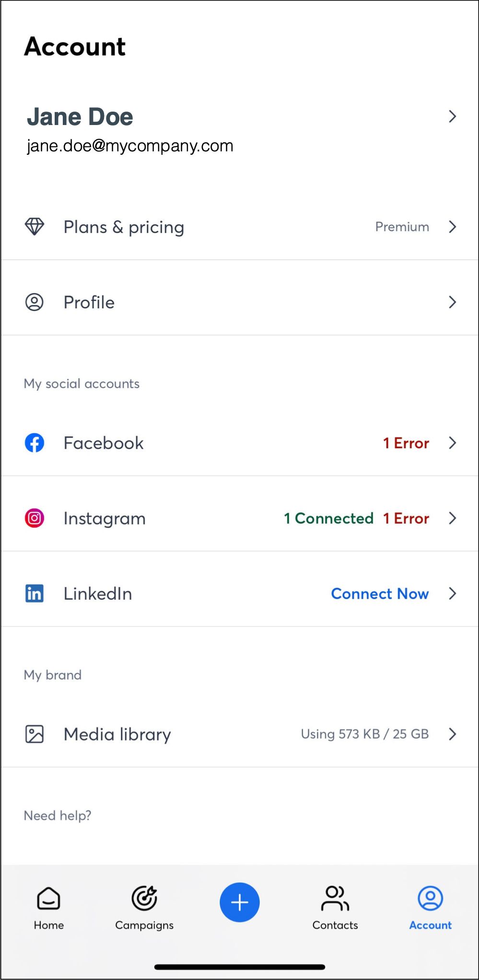Open media storage usage 573 KB / 25 GB
479x980 pixels.
[x=364, y=734]
